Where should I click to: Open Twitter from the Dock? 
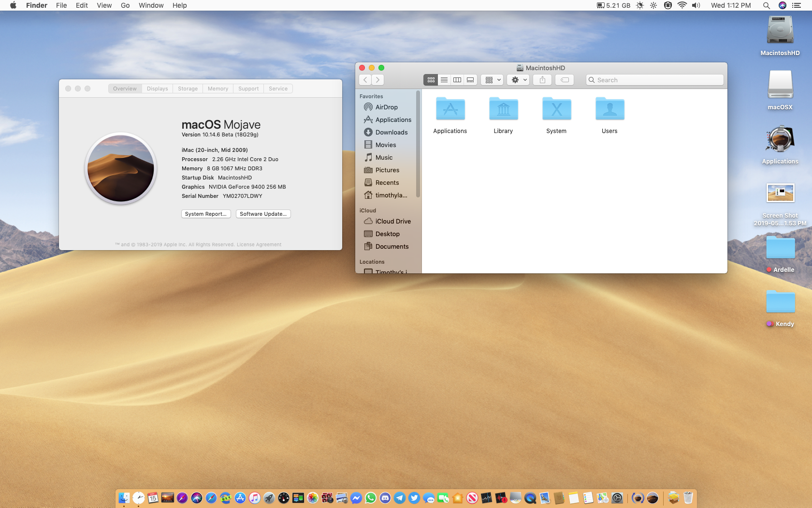[414, 498]
